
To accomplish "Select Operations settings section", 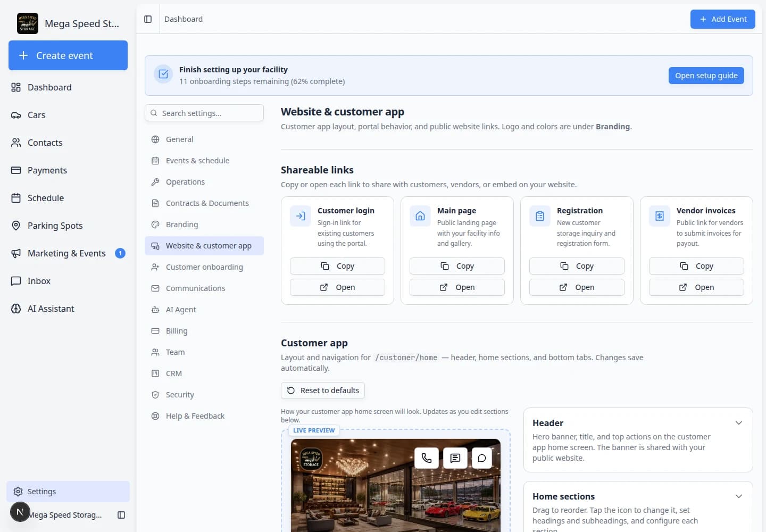I will 204,182.
